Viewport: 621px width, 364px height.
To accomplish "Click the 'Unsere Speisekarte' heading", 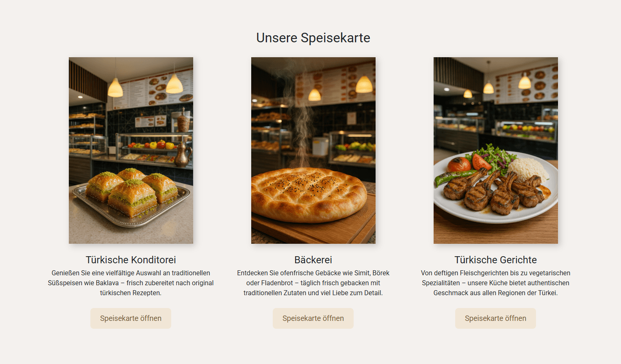I will [x=313, y=38].
